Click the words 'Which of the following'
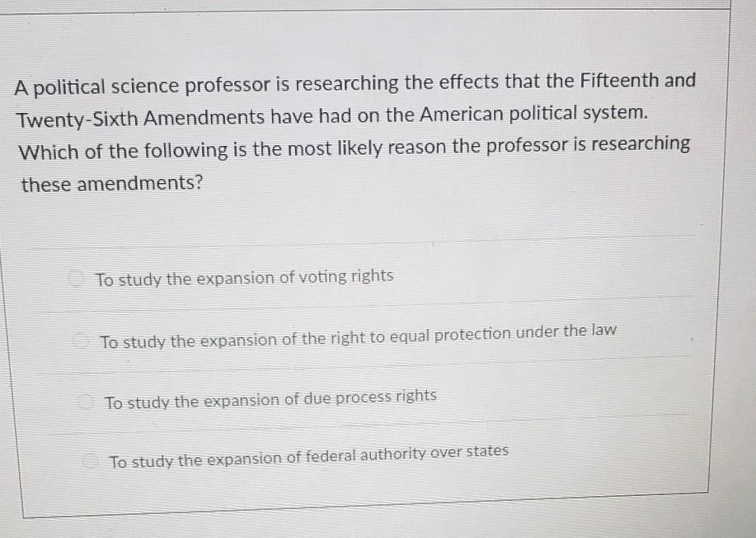 (x=123, y=152)
